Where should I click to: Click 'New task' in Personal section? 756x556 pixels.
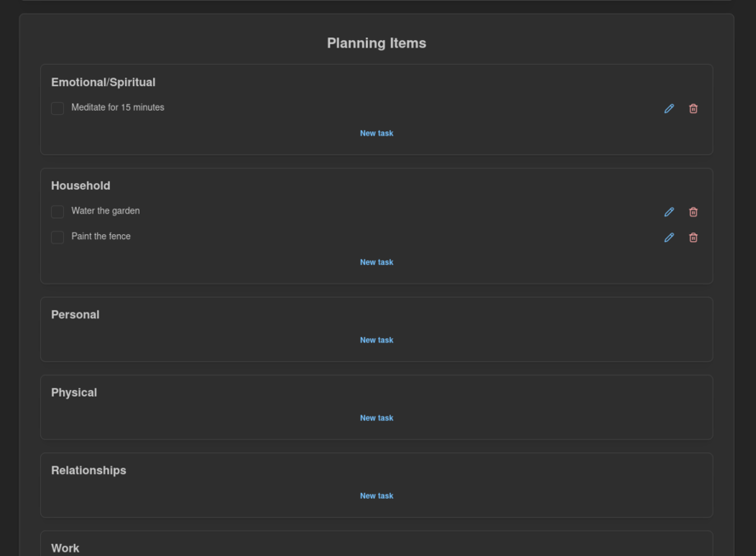point(376,341)
